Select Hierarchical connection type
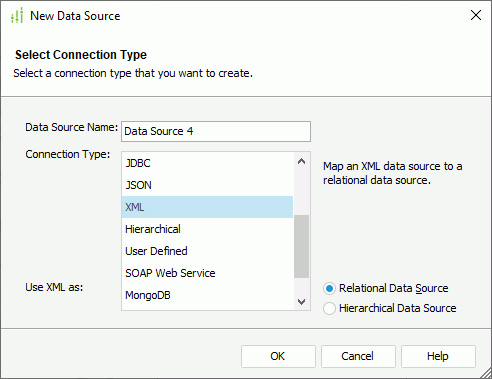492x379 pixels. click(x=207, y=229)
